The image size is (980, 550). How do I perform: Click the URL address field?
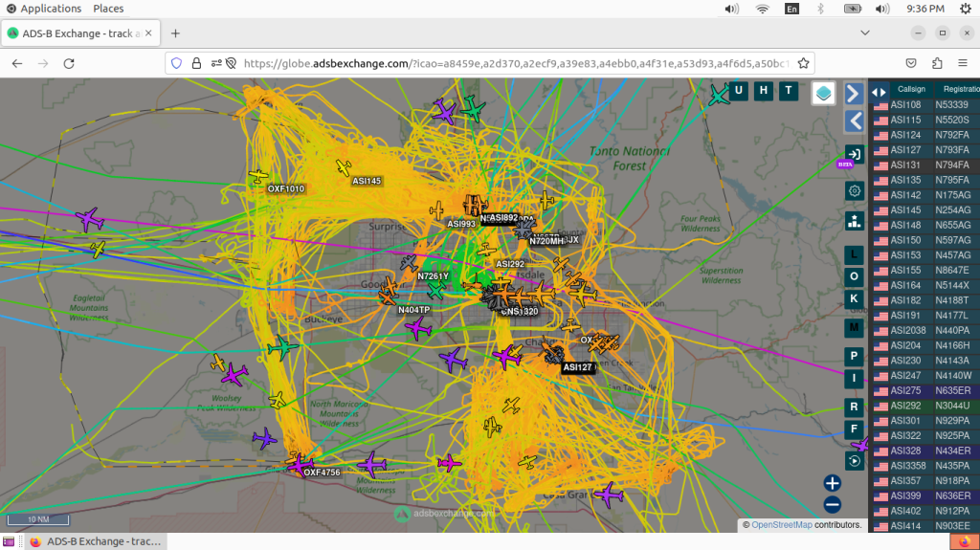pos(516,63)
